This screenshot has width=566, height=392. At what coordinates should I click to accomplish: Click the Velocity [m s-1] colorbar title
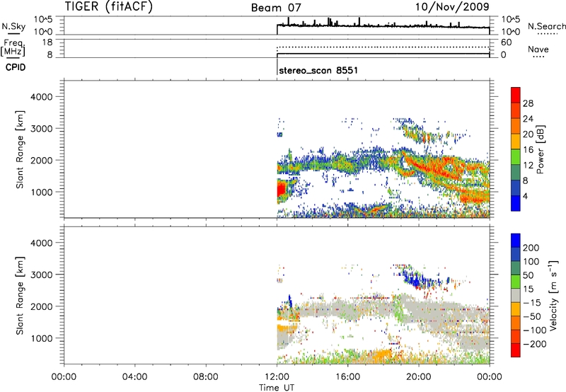[x=553, y=295]
